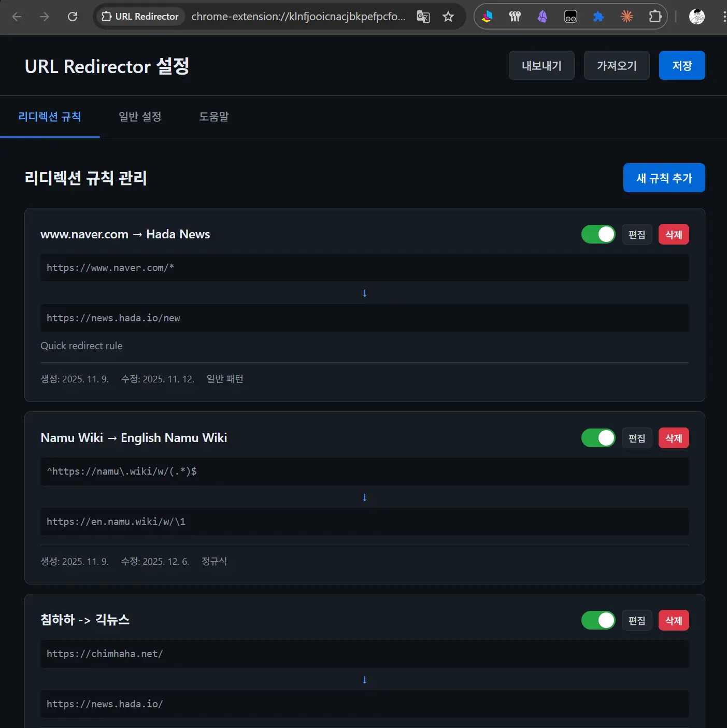Open the Google Translate extension

(x=423, y=17)
